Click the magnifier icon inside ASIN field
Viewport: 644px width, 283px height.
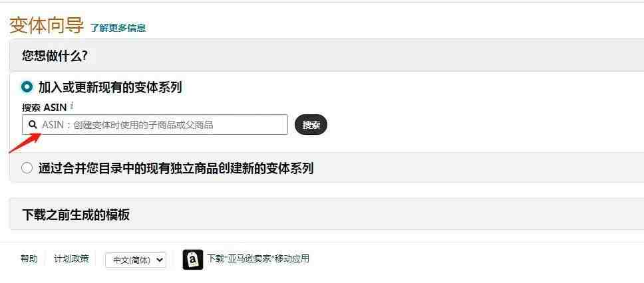(x=33, y=125)
